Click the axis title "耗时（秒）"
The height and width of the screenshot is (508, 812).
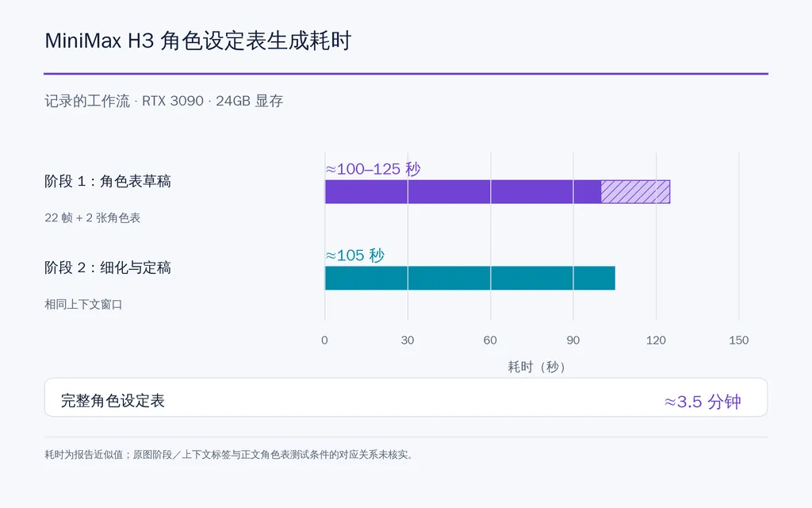536,367
